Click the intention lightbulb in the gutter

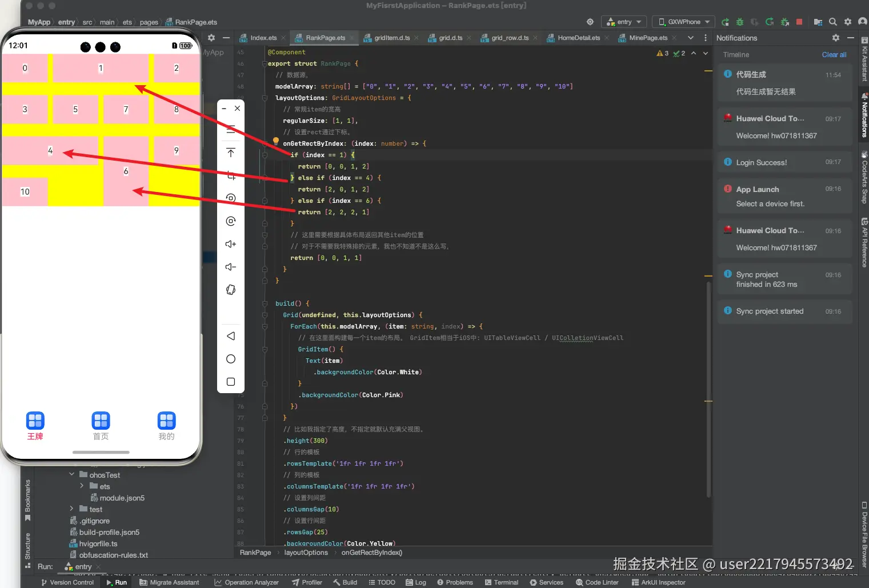276,141
